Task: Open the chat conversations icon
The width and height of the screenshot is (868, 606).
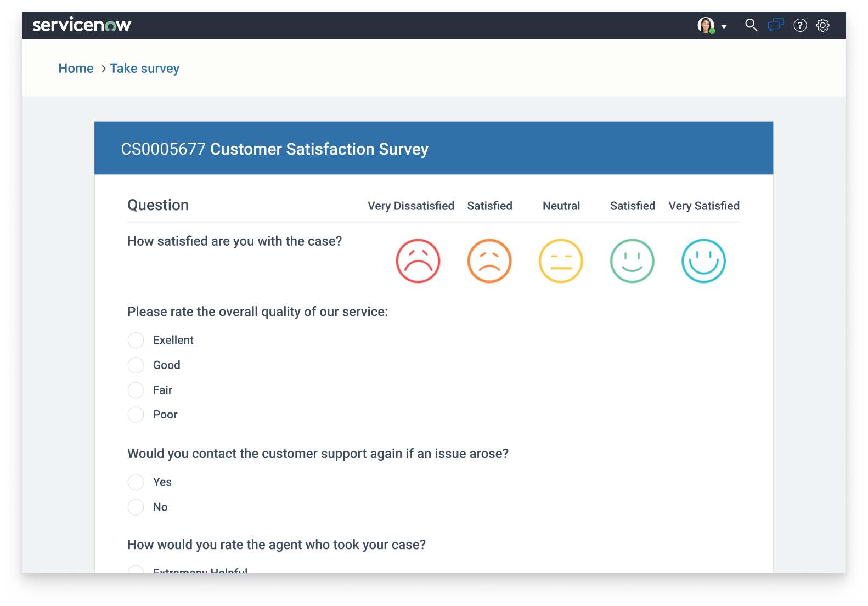Action: (775, 25)
